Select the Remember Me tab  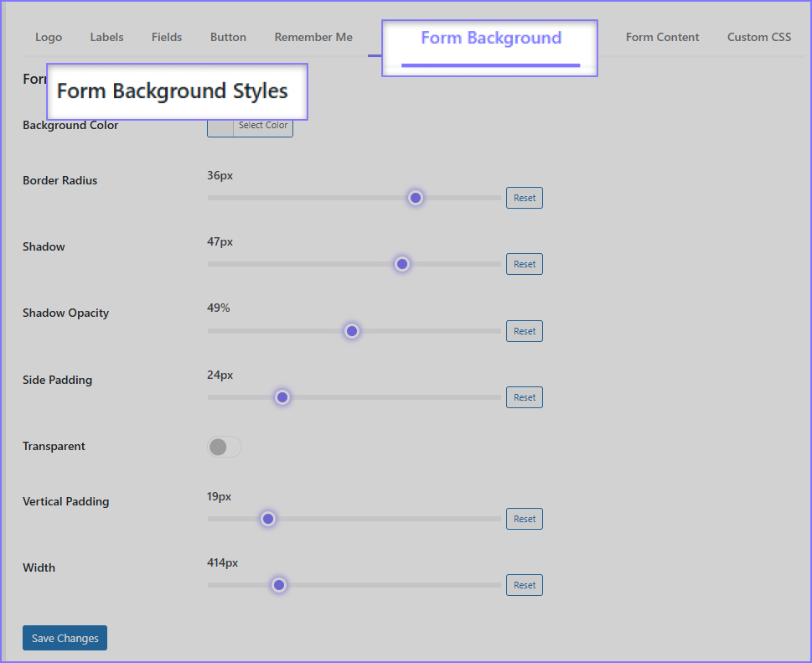pyautogui.click(x=313, y=37)
